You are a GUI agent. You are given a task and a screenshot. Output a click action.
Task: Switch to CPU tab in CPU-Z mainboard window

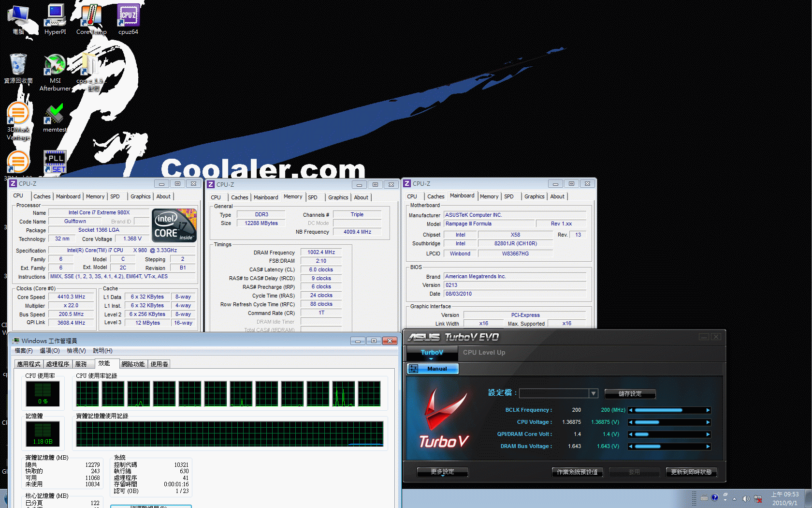pos(412,196)
